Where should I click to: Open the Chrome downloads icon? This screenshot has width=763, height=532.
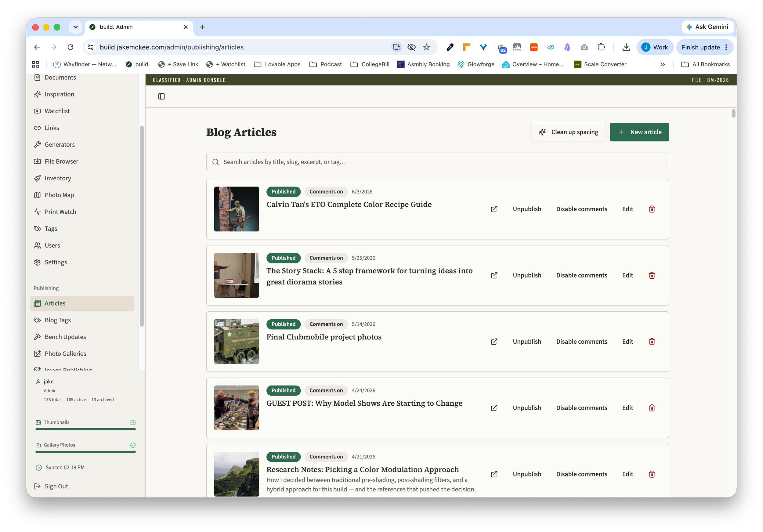pos(626,47)
